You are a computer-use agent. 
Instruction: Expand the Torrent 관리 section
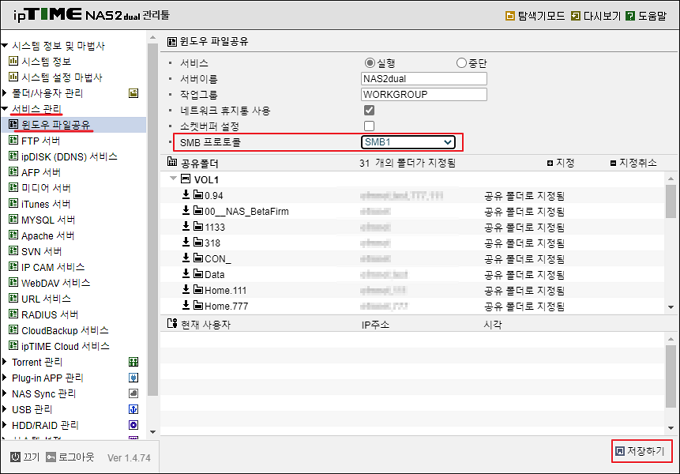pyautogui.click(x=4, y=361)
